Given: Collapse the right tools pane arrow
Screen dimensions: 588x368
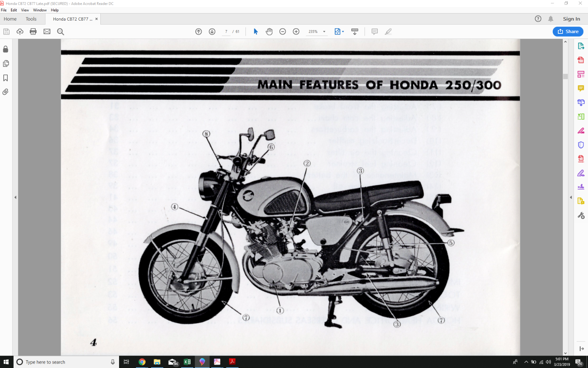Looking at the screenshot, I should [x=571, y=197].
